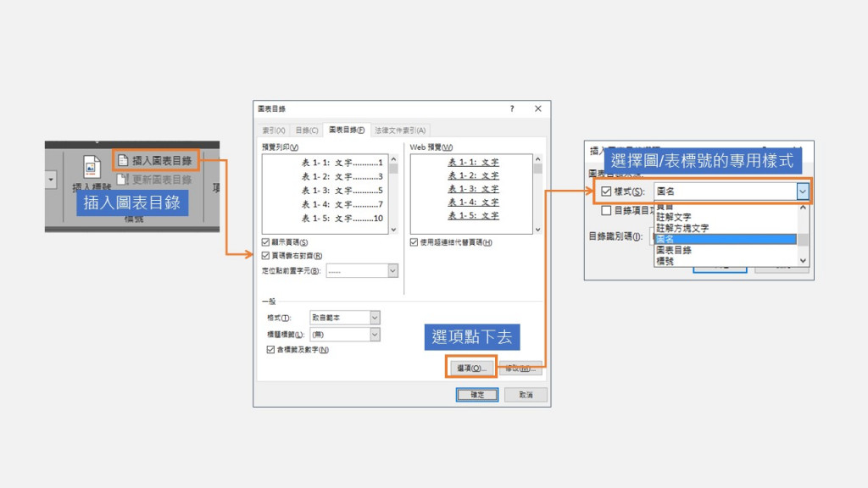Click the 插入圖表目錄 ribbon command
The width and height of the screenshot is (868, 488).
156,160
